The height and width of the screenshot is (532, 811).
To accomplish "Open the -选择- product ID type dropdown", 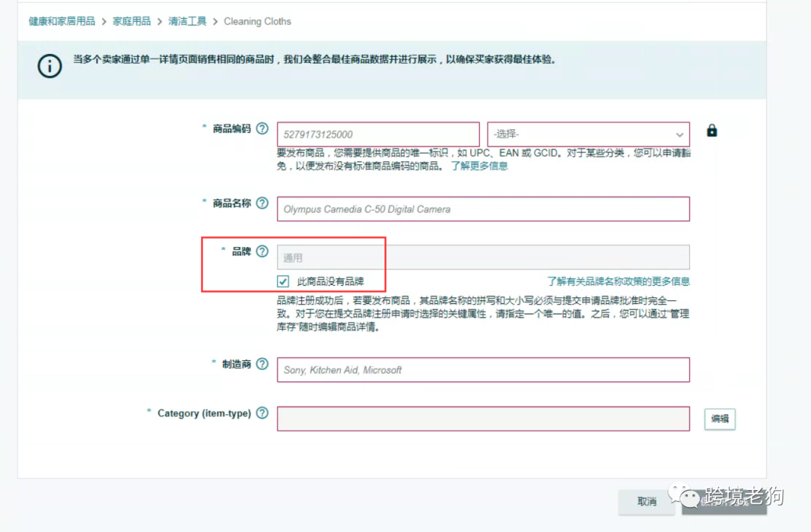I will (588, 134).
